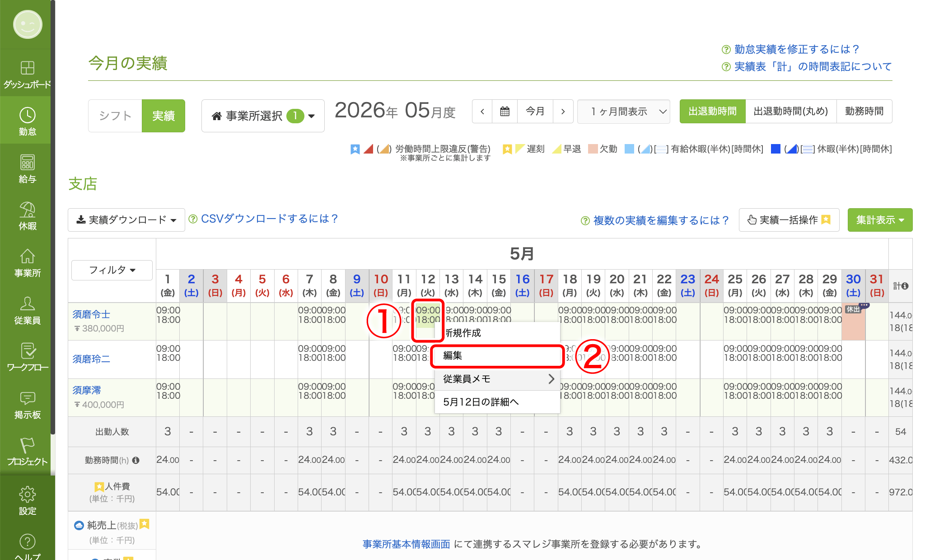The height and width of the screenshot is (560, 925).
Task: Select the 出退勤時間(丸め) display mode
Action: point(791,111)
